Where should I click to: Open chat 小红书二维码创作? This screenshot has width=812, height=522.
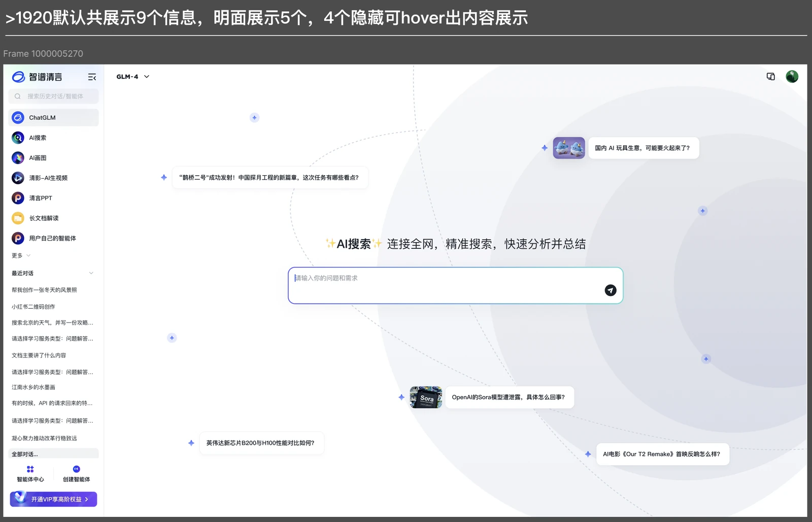33,307
